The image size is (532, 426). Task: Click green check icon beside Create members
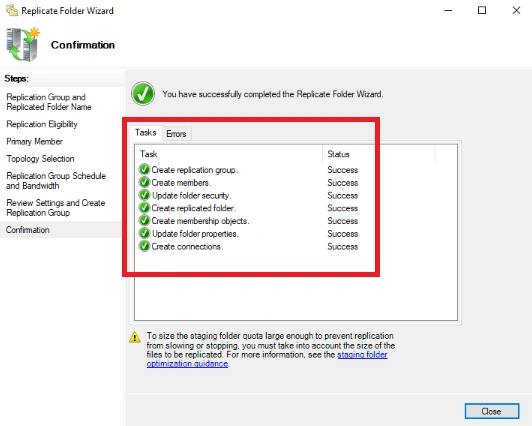[144, 182]
